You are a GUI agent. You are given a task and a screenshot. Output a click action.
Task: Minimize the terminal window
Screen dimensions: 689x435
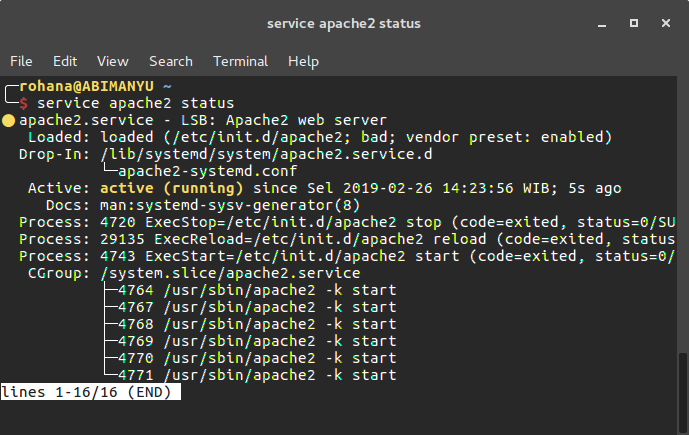[602, 24]
